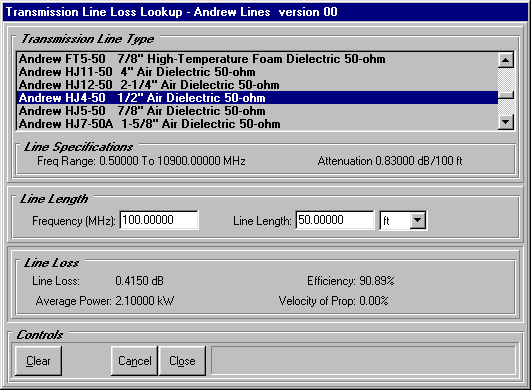Select Andrew HJ5-50 7/8" Air Dielectric line
This screenshot has height=390, width=531.
257,111
